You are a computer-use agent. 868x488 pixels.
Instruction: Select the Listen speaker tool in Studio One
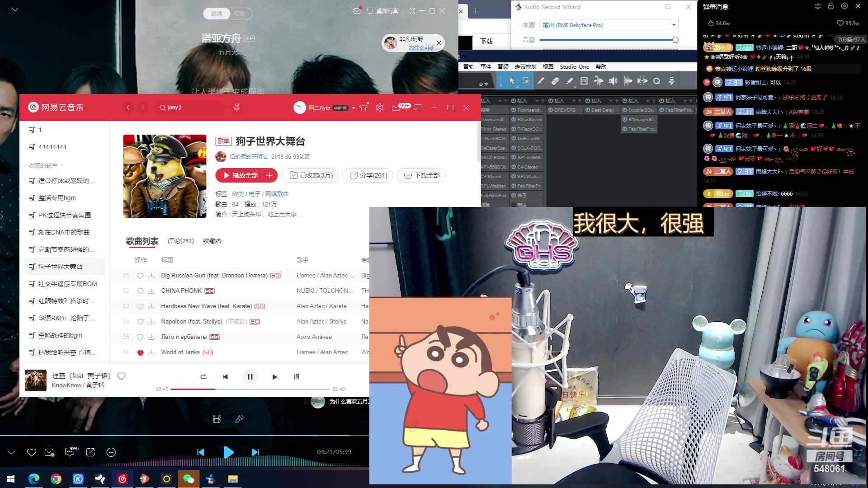pyautogui.click(x=613, y=81)
